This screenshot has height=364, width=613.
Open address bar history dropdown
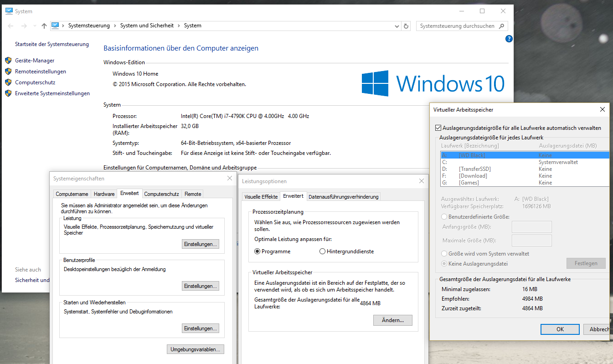tap(397, 26)
